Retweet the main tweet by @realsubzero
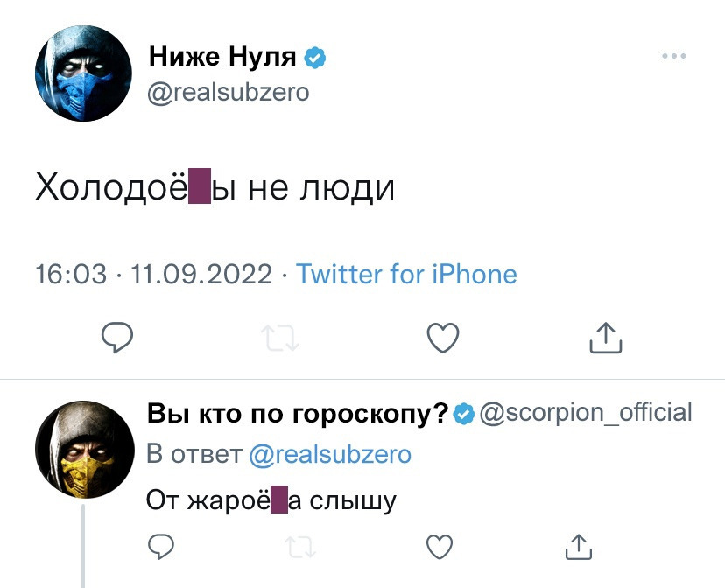The width and height of the screenshot is (725, 588). (x=279, y=338)
